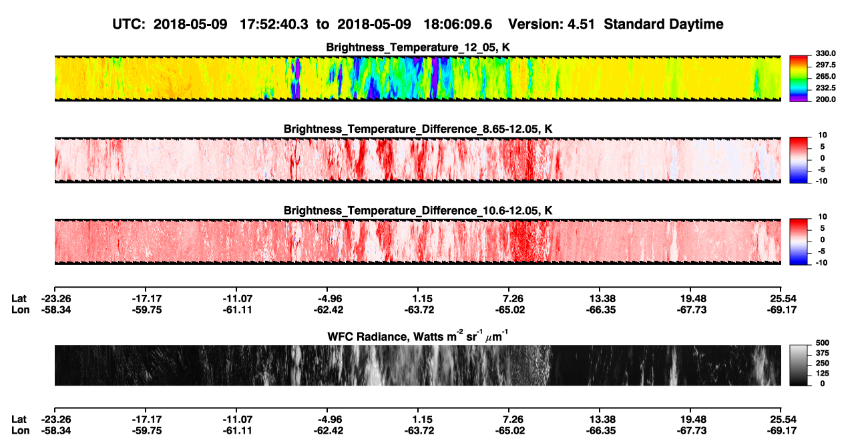The image size is (868, 445).
Task: Click the red-blue colorbar beside the 10.6-12.05 panel
Action: pos(799,242)
